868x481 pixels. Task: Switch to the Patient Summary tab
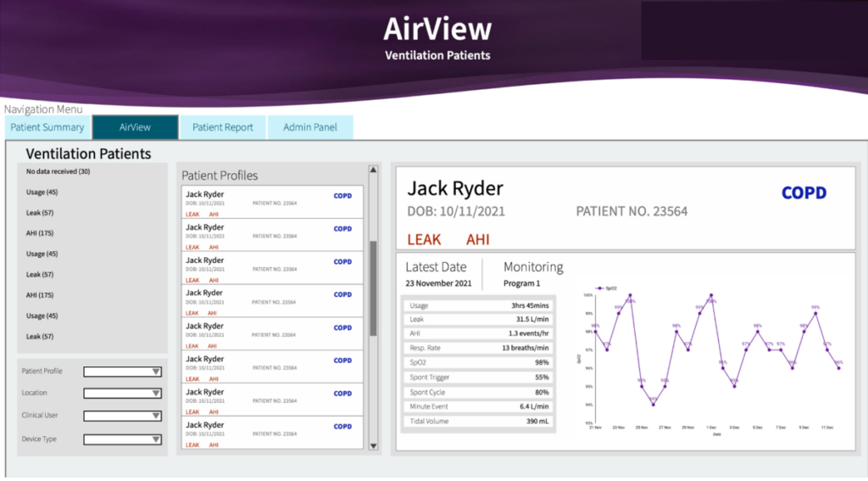(x=47, y=127)
